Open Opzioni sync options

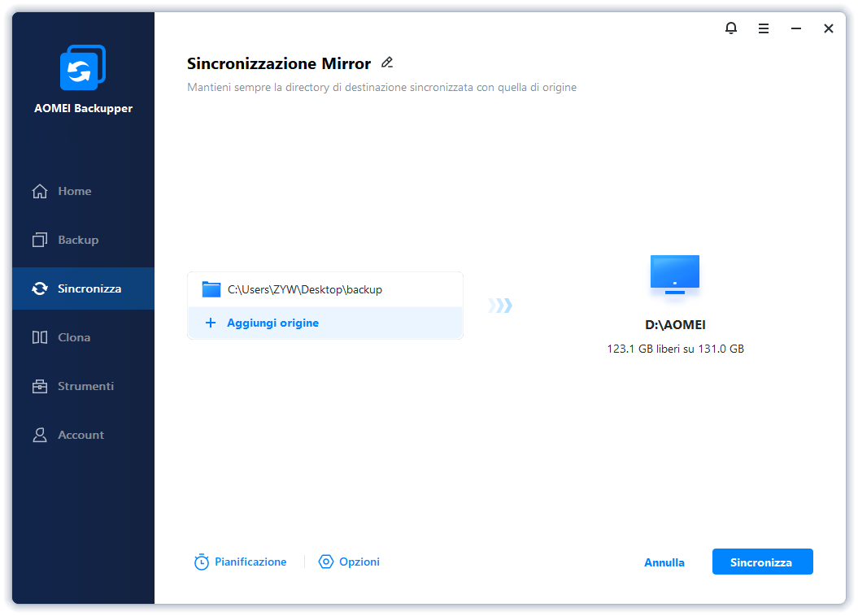click(349, 562)
